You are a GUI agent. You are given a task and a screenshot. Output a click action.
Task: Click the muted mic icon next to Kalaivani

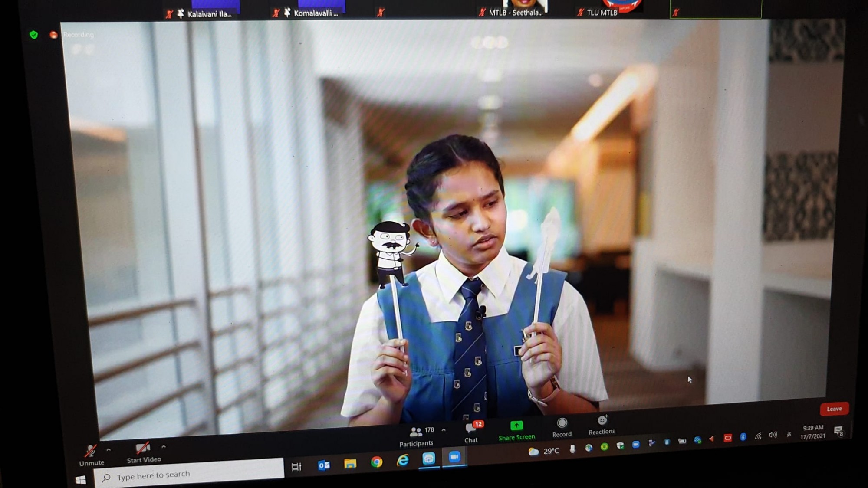click(x=169, y=14)
